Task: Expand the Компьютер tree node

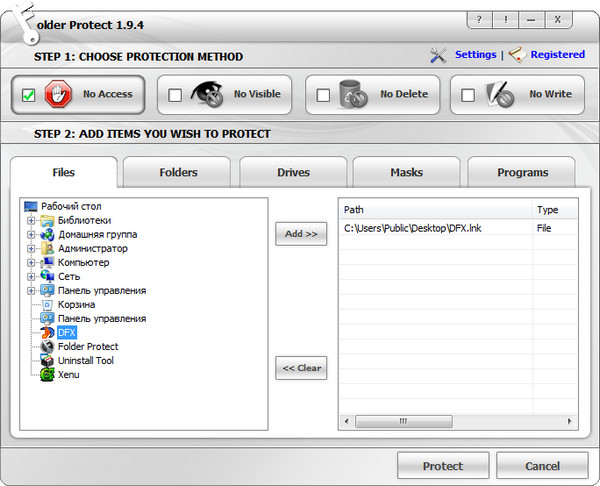Action: pos(31,263)
